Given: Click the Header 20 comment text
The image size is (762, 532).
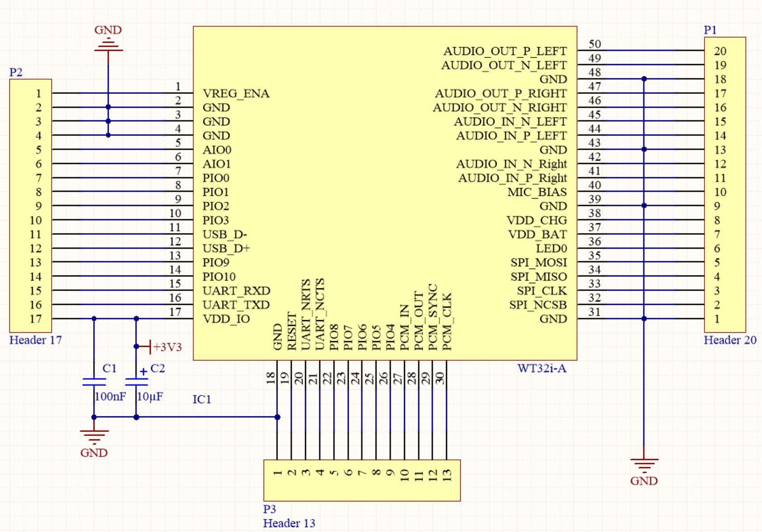Looking at the screenshot, I should [x=730, y=340].
